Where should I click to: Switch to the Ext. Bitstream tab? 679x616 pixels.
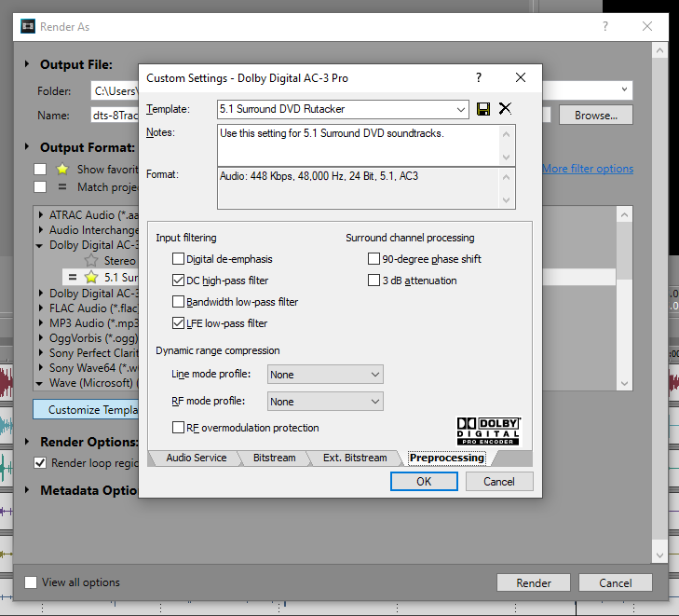[355, 458]
